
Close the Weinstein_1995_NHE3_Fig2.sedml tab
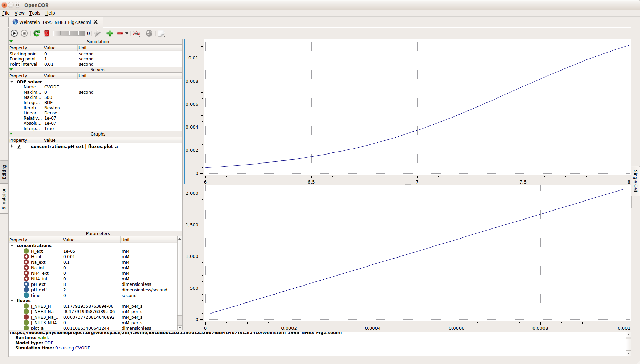pos(96,22)
